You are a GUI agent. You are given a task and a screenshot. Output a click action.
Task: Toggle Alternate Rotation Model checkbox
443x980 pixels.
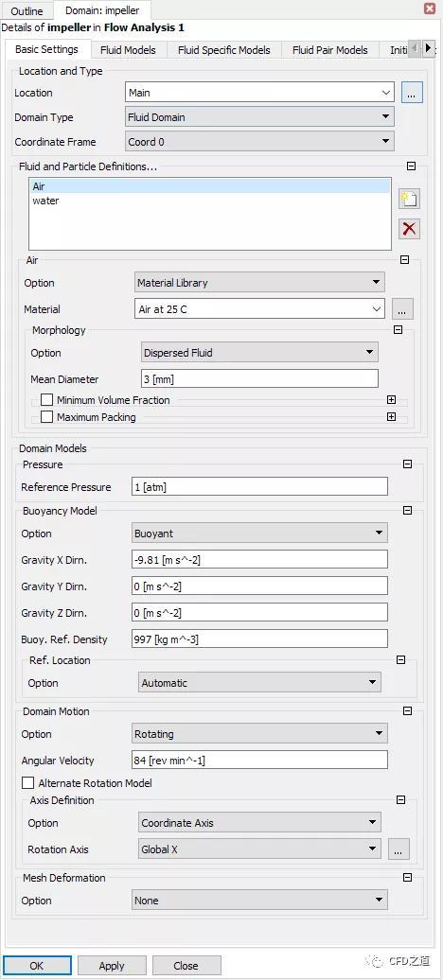pos(28,783)
